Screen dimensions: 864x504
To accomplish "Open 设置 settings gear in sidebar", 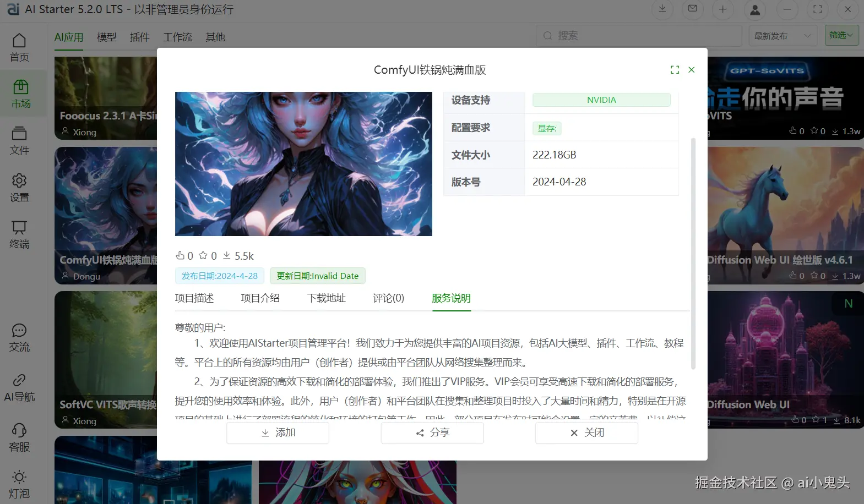I will coord(20,187).
